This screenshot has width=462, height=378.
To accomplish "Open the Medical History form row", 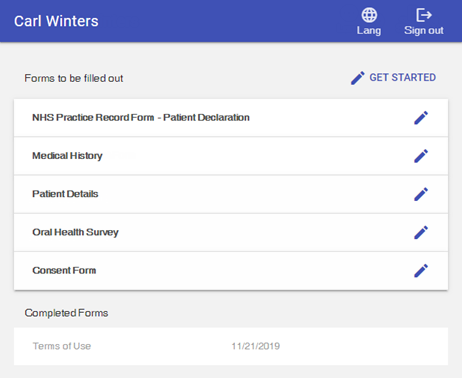I will coord(231,156).
